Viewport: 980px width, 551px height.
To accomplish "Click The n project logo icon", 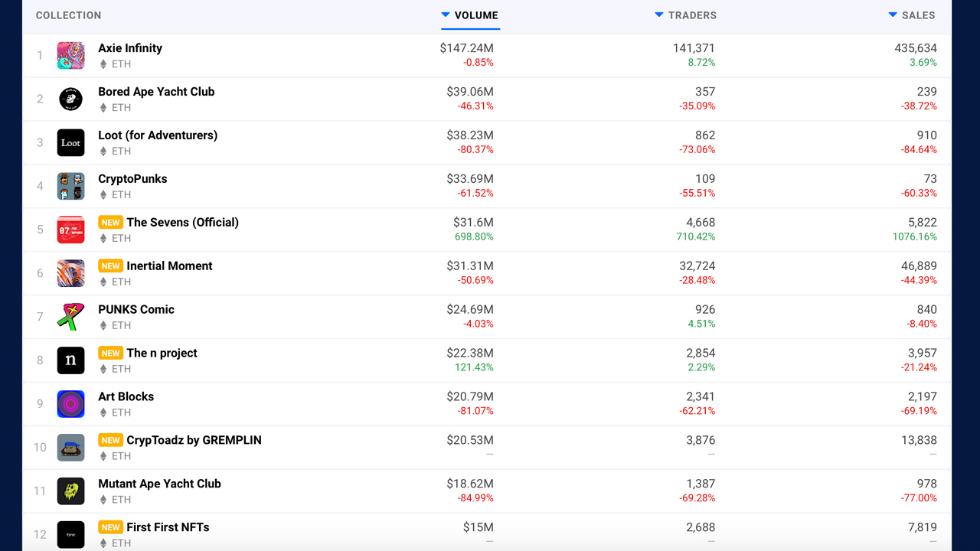I will (70, 361).
